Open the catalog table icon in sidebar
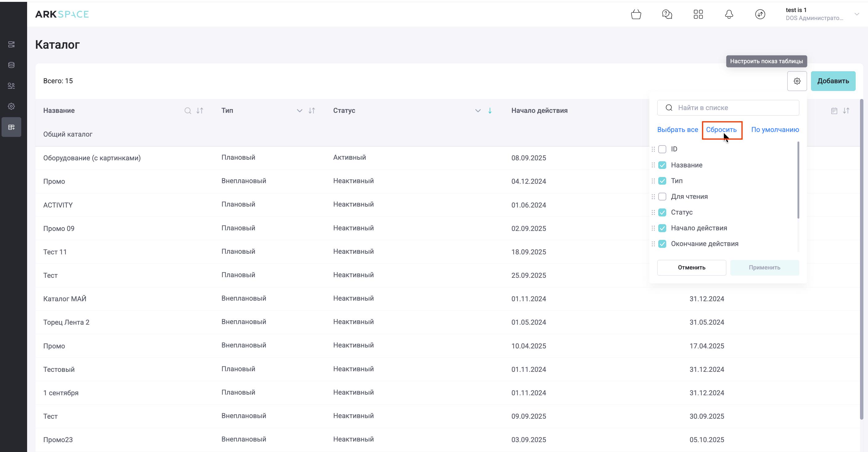 pos(11,127)
